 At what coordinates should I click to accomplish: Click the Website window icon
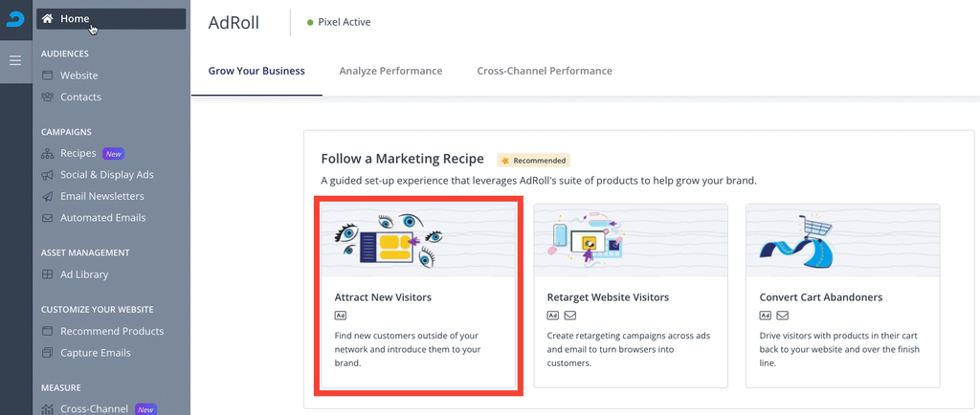coord(47,76)
